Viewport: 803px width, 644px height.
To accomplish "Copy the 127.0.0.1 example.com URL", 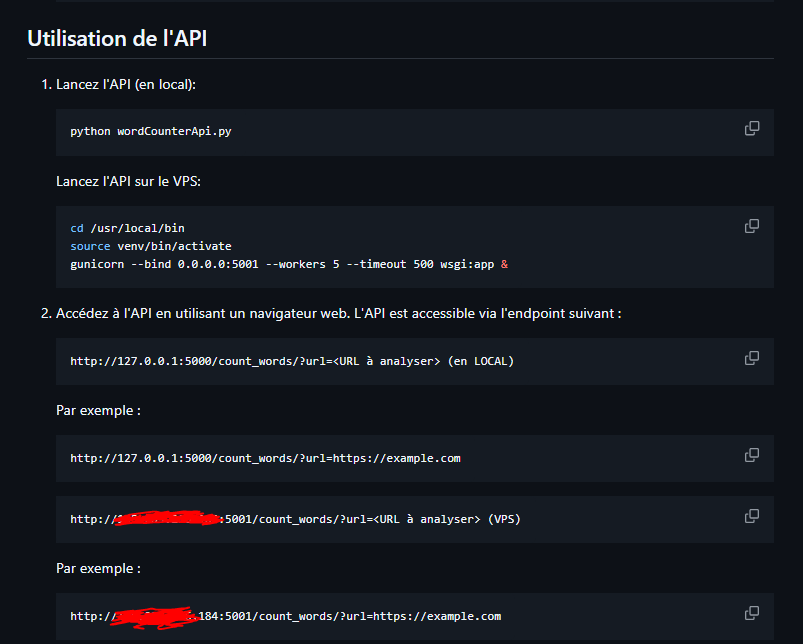I will point(752,455).
